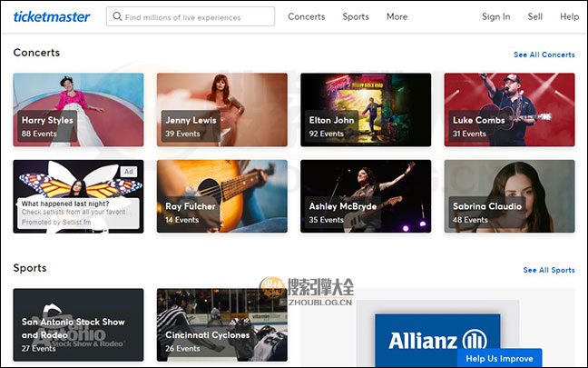Click the ticketmaster logo
The height and width of the screenshot is (368, 588).
pyautogui.click(x=52, y=16)
